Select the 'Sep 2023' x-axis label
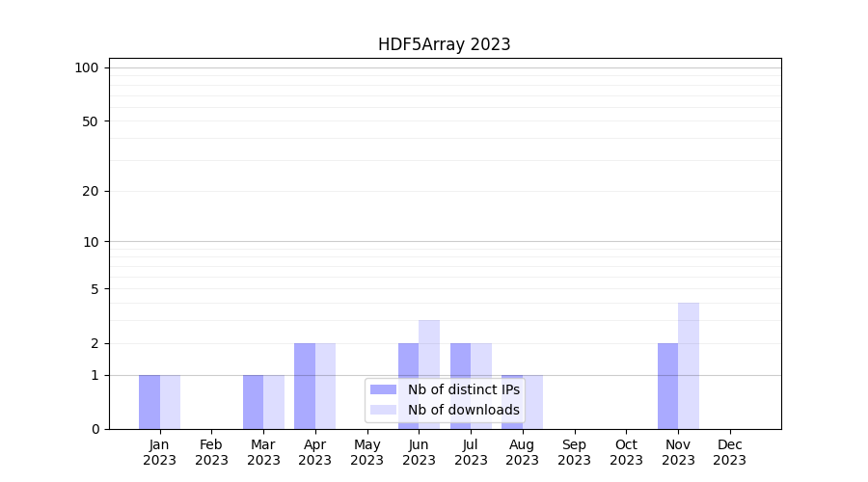This screenshot has height=482, width=868. pos(574,452)
